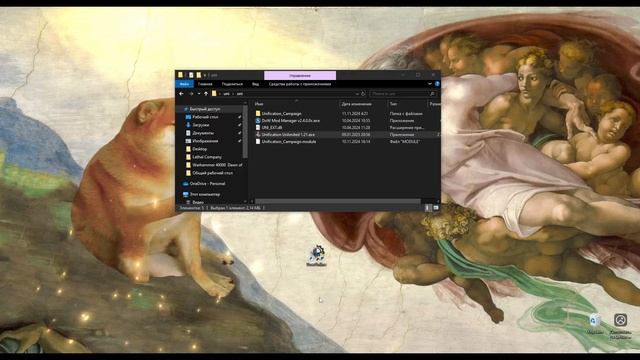Go back with the Explorer back arrow
The height and width of the screenshot is (360, 640).
181,94
